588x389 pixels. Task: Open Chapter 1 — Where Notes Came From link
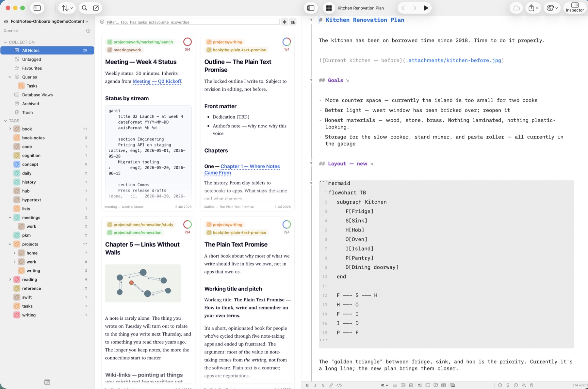242,169
